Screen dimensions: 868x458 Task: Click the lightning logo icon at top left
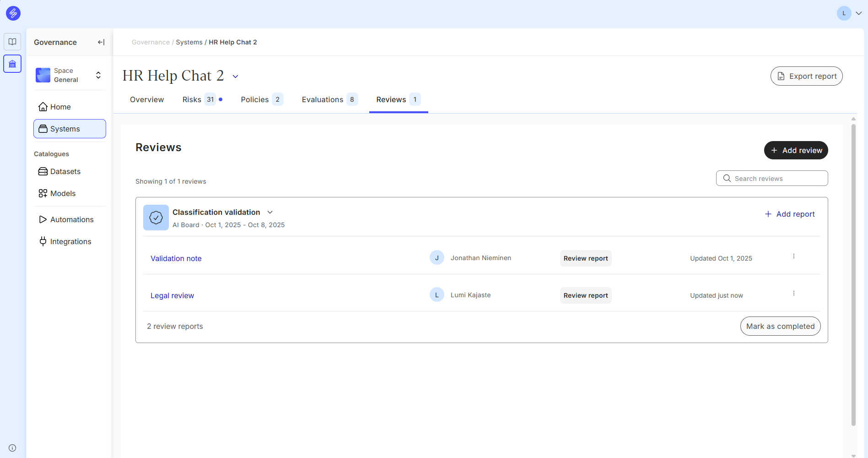coord(13,13)
